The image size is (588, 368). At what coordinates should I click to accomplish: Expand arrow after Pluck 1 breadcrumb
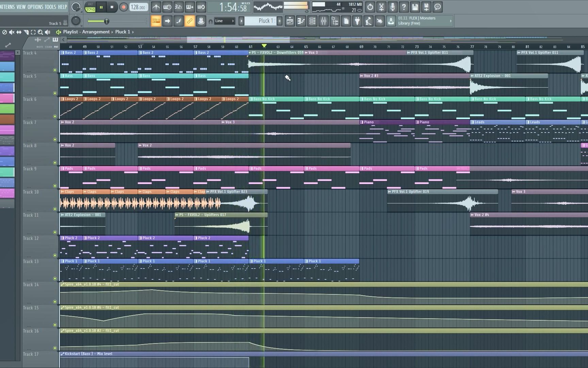click(133, 32)
